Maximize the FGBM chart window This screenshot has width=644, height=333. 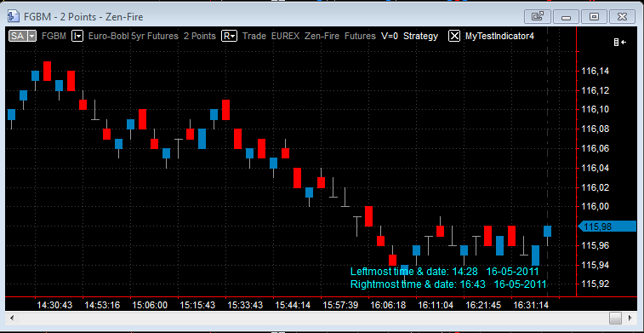(x=595, y=16)
